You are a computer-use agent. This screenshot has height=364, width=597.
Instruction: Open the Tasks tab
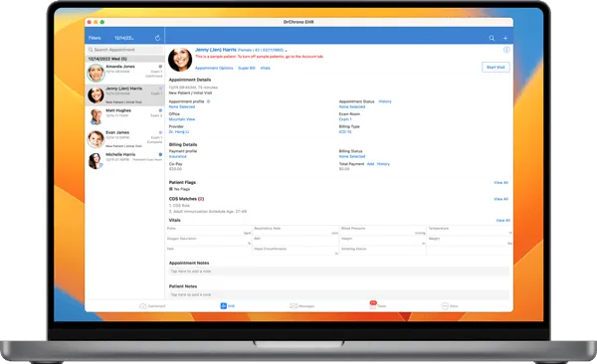(378, 305)
